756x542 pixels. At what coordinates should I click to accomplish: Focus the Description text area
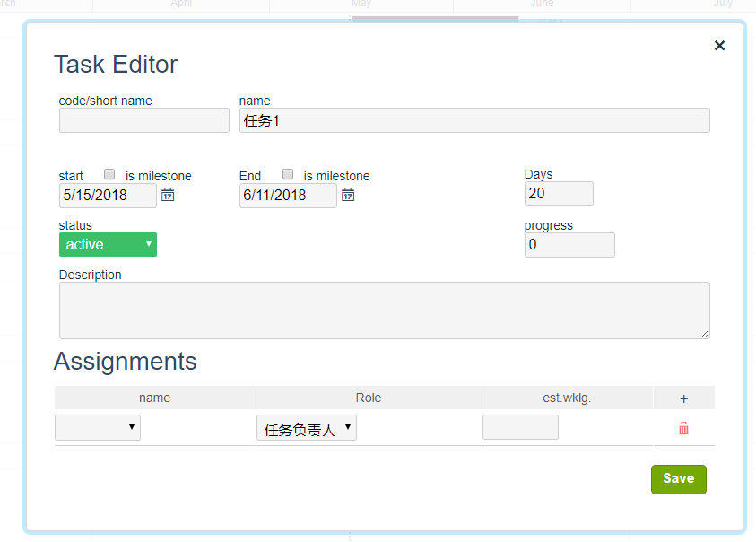tap(384, 310)
